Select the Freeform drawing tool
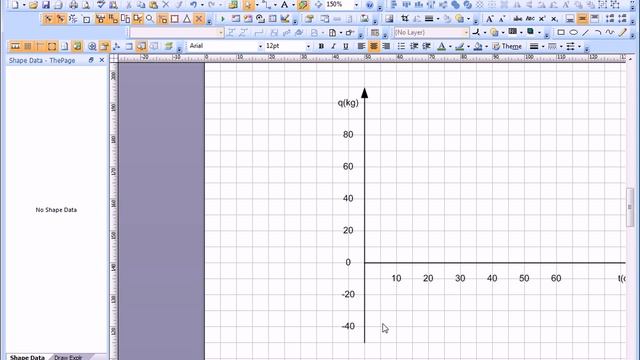 [610, 32]
